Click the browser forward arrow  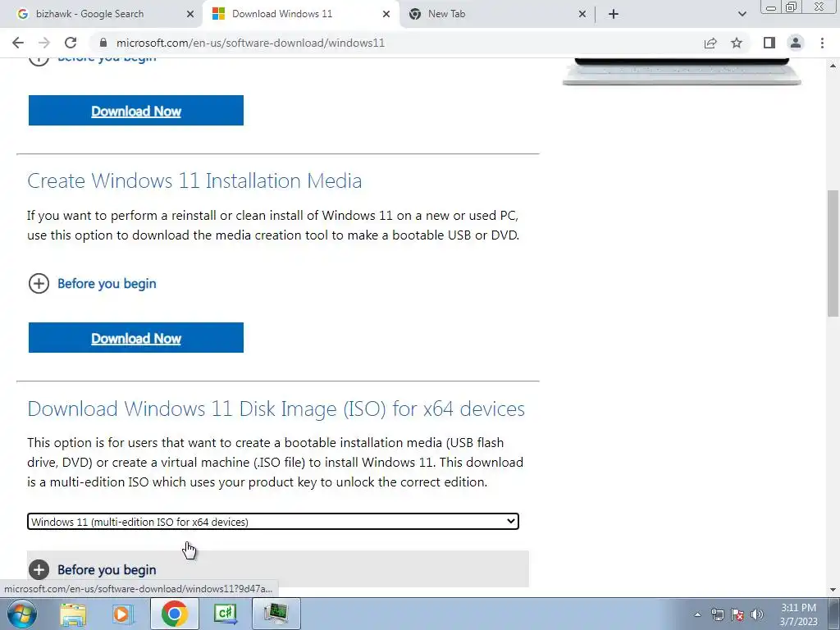point(44,43)
